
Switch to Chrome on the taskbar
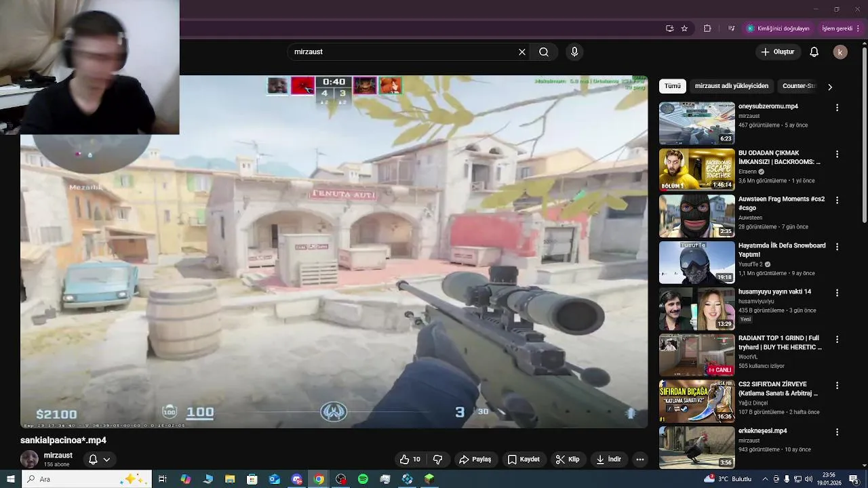click(x=319, y=479)
